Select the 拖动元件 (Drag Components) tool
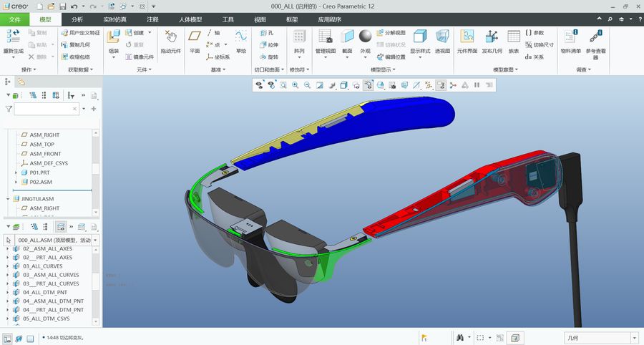The width and height of the screenshot is (644, 345). [x=170, y=41]
